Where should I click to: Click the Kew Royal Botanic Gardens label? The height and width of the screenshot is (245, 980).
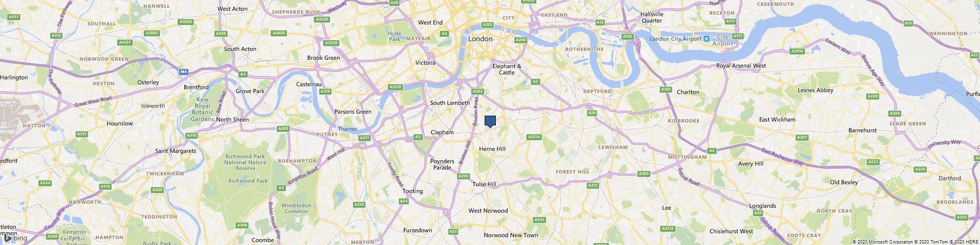coord(202,109)
